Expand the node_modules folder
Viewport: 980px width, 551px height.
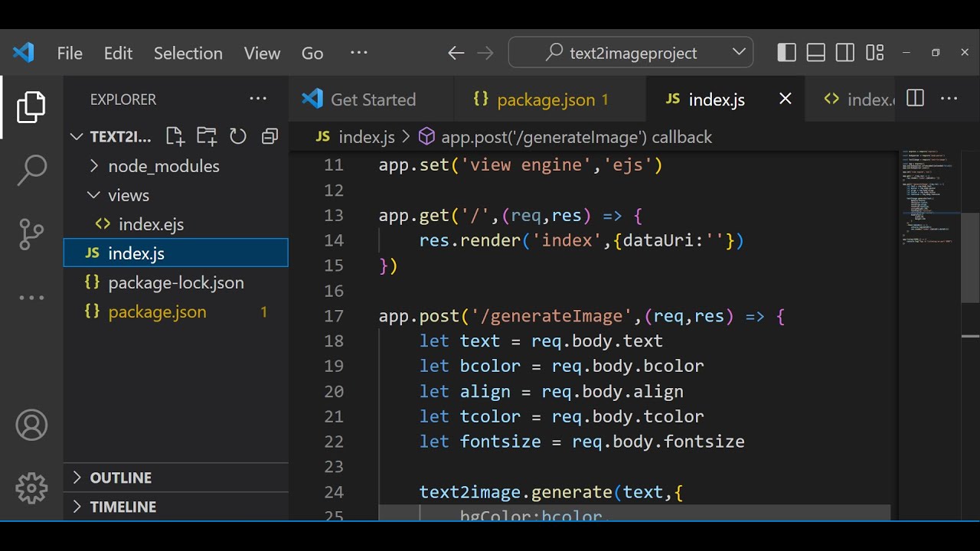(x=163, y=166)
